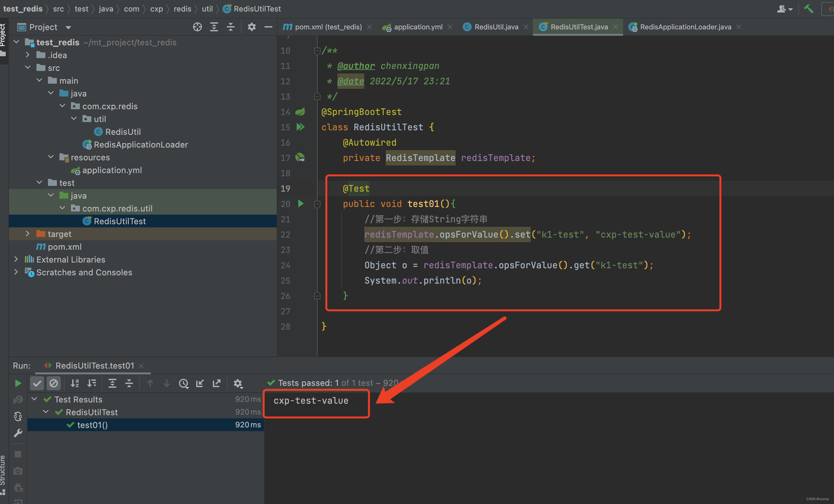Click test_redis in the breadcrumb path
The height and width of the screenshot is (504, 834).
click(23, 9)
